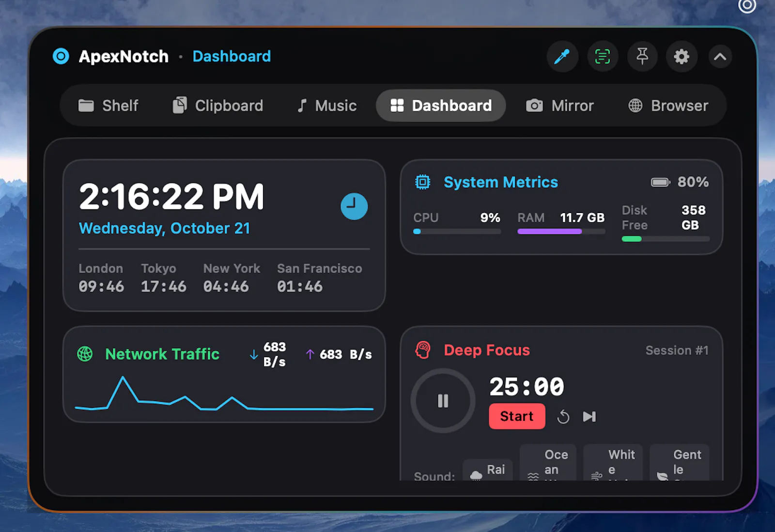Click the purple RAM usage bar

tap(561, 231)
